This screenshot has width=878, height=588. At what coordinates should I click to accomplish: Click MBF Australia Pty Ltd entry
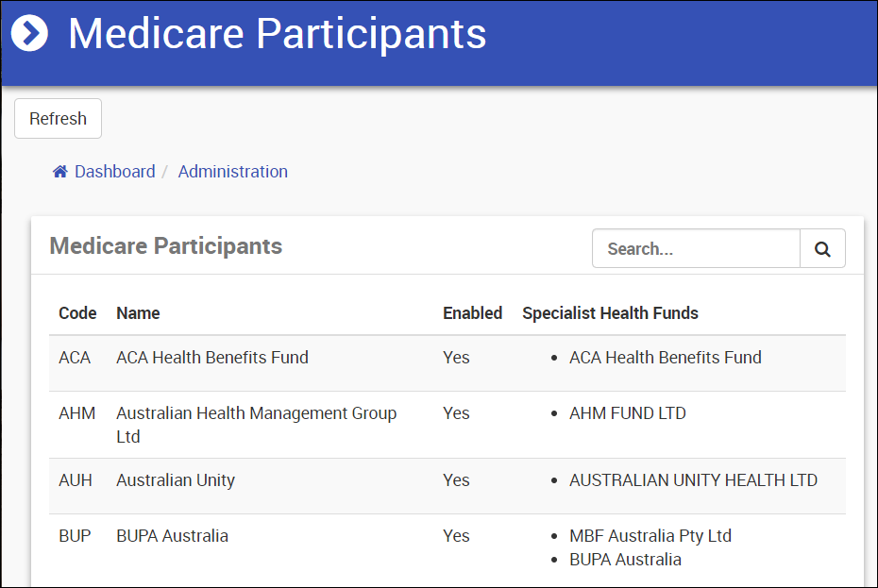pyautogui.click(x=650, y=536)
